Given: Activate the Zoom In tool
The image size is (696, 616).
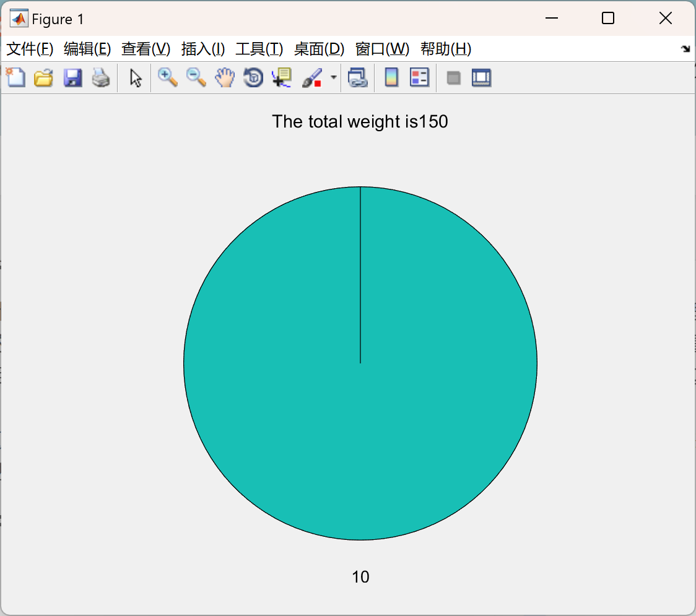Looking at the screenshot, I should pyautogui.click(x=167, y=77).
